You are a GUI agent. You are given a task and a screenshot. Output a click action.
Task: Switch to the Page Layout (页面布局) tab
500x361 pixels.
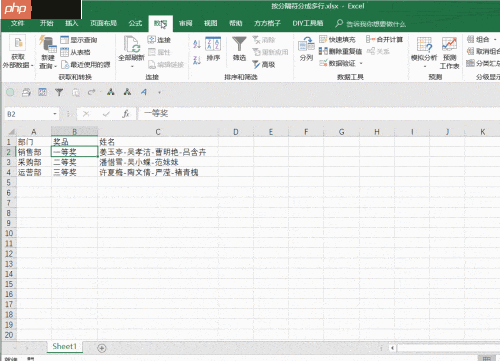(x=103, y=23)
